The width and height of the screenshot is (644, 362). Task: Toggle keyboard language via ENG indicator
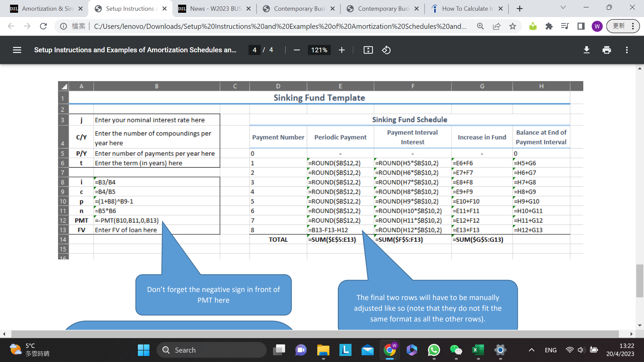click(550, 350)
